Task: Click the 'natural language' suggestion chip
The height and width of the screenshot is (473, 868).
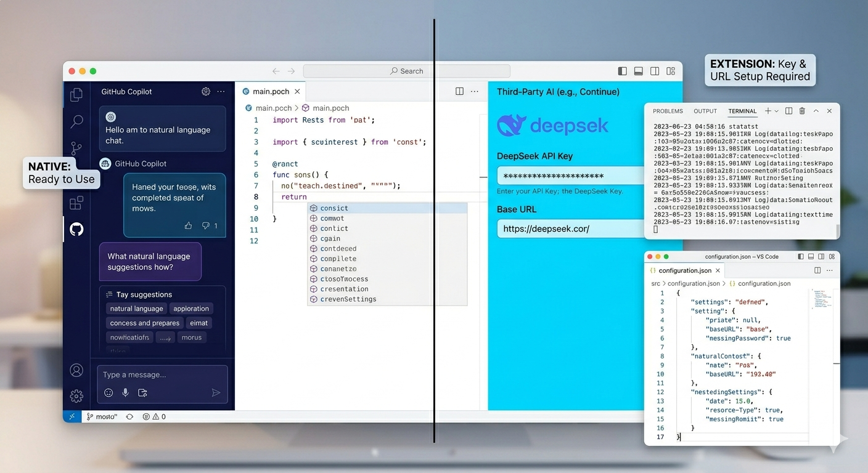Action: click(x=136, y=309)
